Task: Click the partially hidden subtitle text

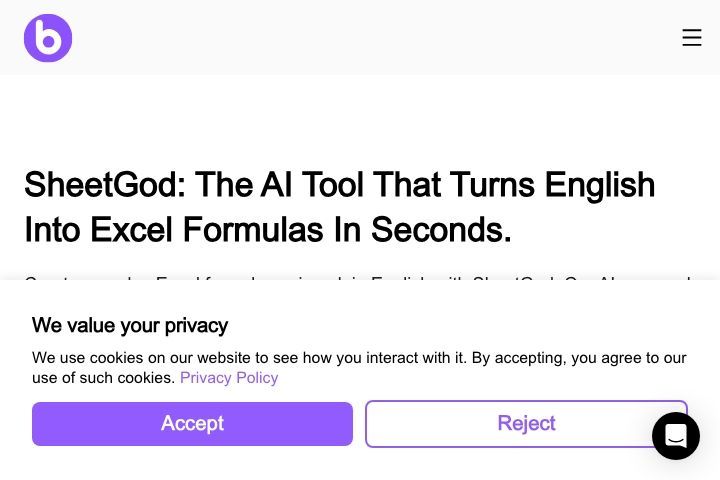Action: click(x=358, y=278)
